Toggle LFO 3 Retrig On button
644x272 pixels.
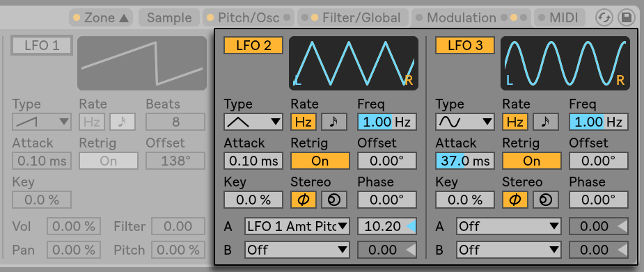pos(531,161)
